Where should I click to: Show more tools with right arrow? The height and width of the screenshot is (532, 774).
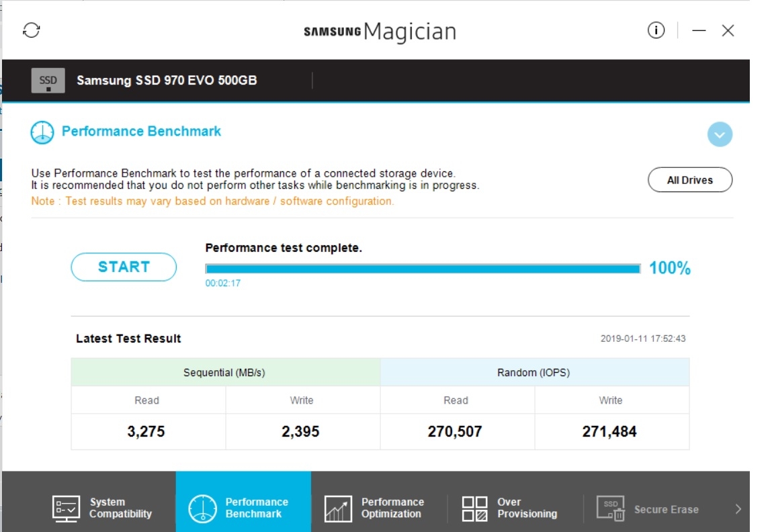tap(738, 508)
